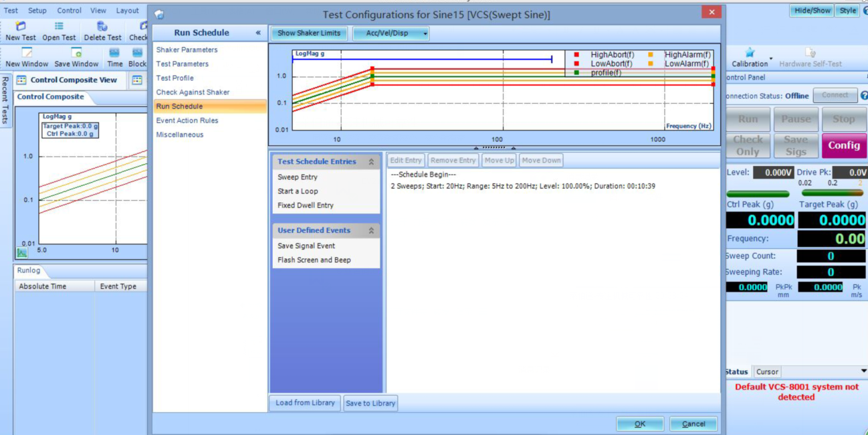This screenshot has height=435, width=868.
Task: Click the HighAlarm(f) legend swatch
Action: 651,55
